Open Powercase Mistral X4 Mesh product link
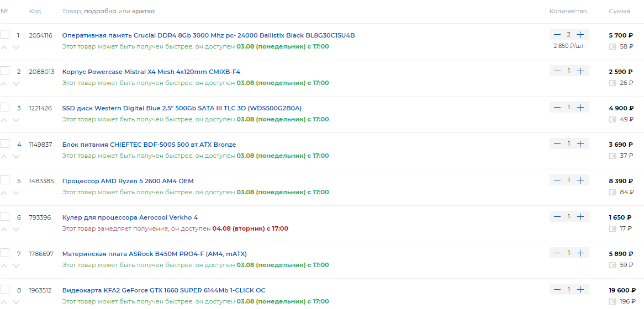Viewport: 644px width, 309px height. pos(151,72)
